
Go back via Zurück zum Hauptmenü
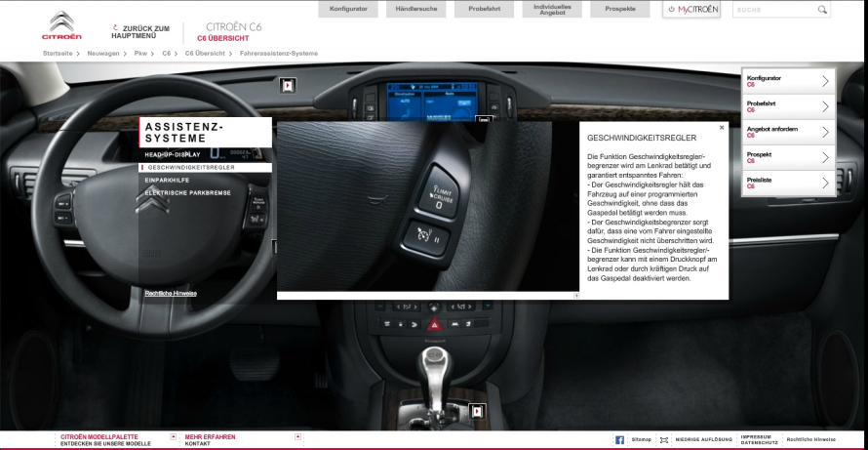pyautogui.click(x=140, y=32)
